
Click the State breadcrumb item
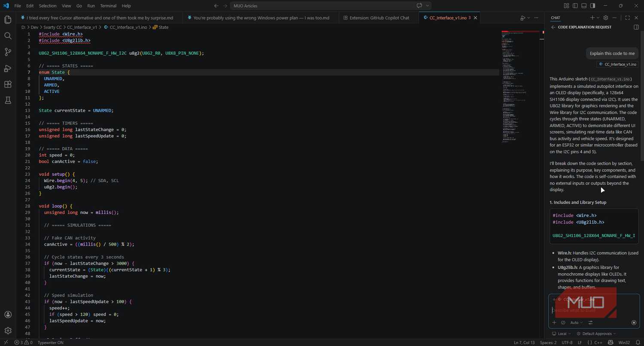coord(161,27)
